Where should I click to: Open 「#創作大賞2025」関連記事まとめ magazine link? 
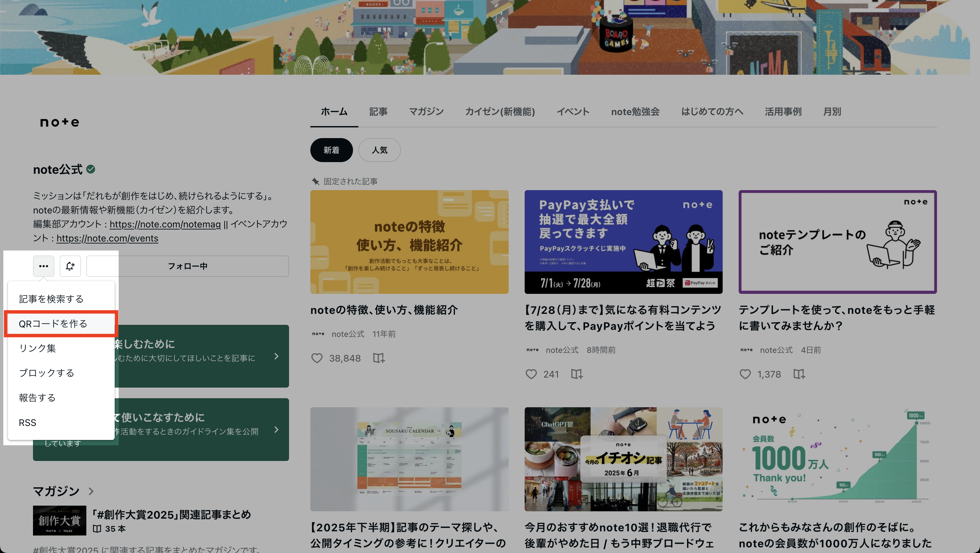tap(172, 514)
